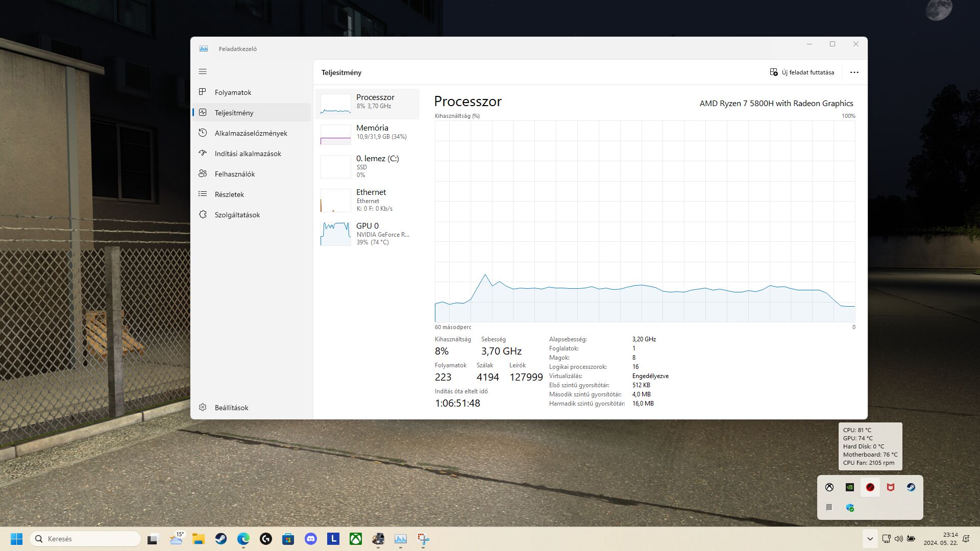Click the NVIDIA icon in tray overflow
This screenshot has height=551, width=980.
click(x=849, y=487)
